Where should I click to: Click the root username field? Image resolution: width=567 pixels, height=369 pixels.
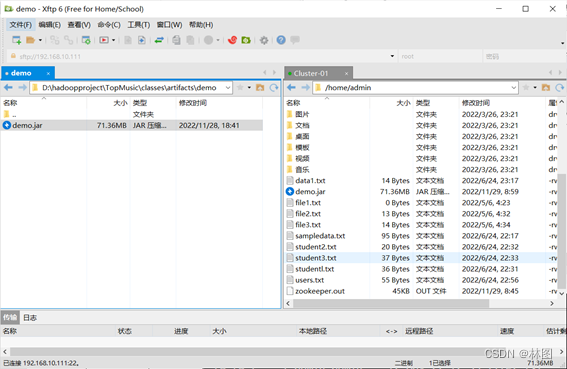(440, 56)
